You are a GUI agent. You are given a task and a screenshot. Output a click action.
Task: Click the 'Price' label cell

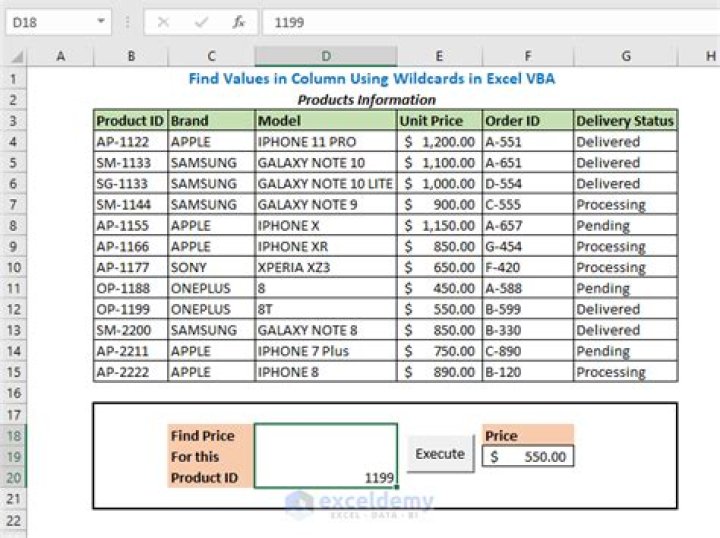click(528, 435)
